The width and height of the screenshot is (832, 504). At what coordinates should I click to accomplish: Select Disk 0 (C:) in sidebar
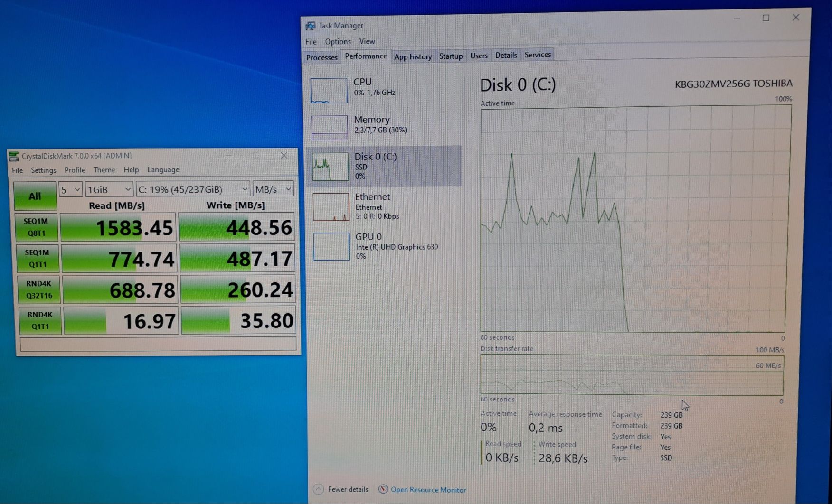tap(384, 166)
